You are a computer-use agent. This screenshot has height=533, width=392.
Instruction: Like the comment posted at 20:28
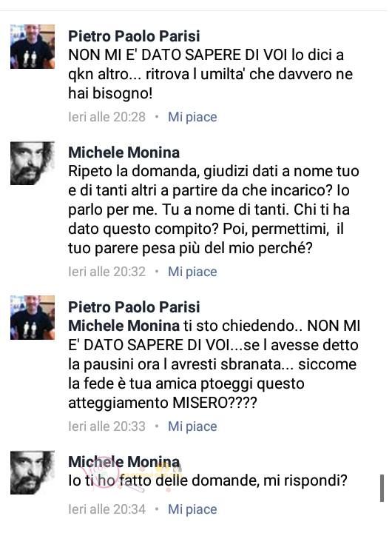click(192, 117)
